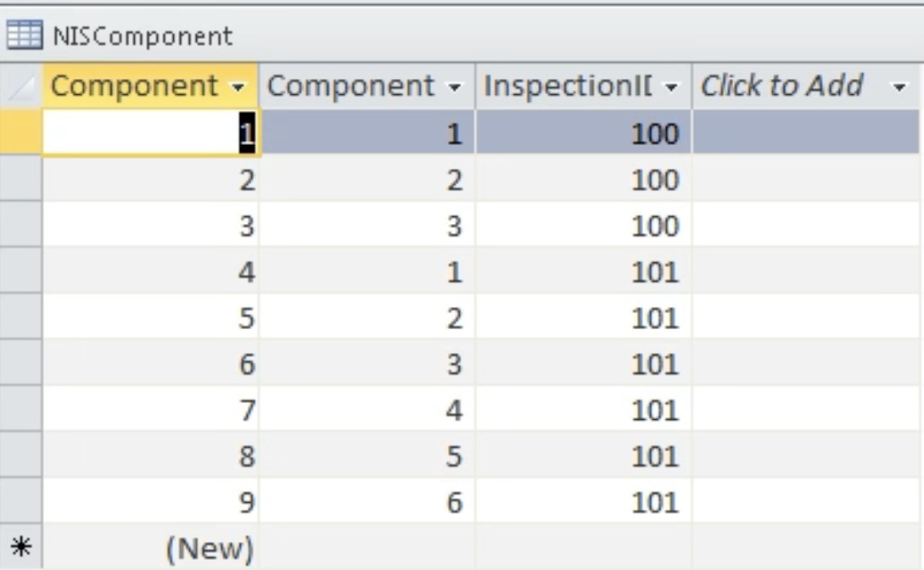
Task: Select the row selector for record 4
Action: (21, 271)
